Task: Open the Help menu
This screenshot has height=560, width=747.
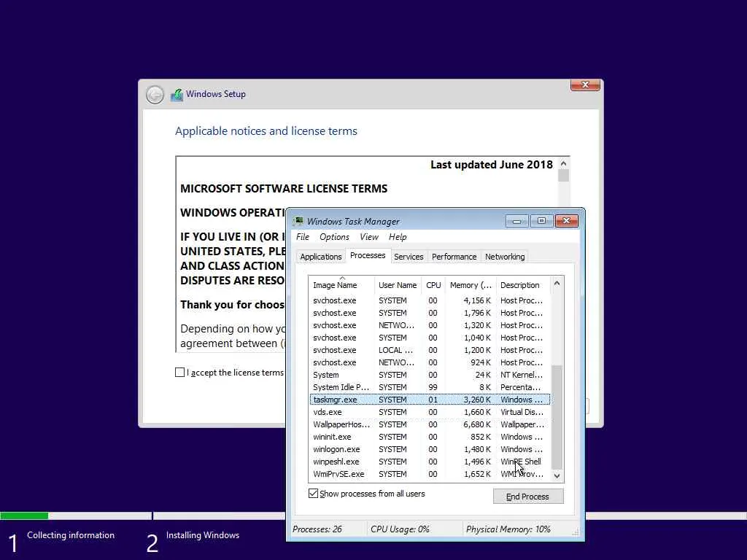Action: (x=398, y=237)
